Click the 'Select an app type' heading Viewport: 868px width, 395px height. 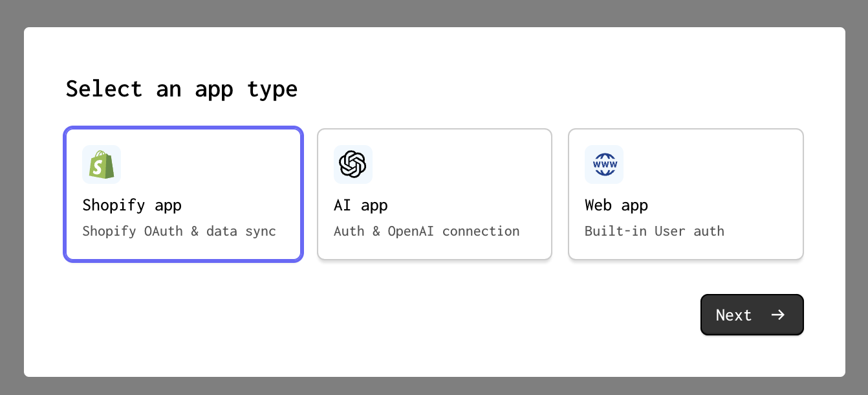[182, 89]
